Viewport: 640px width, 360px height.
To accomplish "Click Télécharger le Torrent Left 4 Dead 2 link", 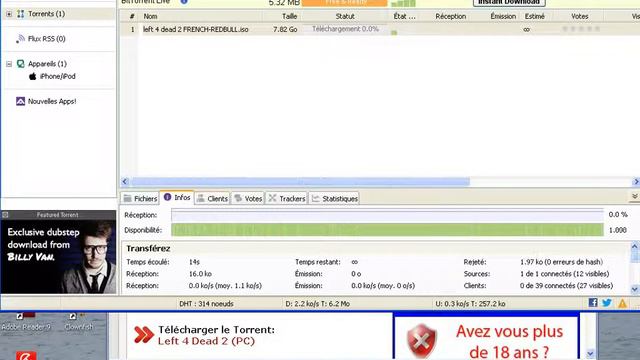I will tap(216, 335).
